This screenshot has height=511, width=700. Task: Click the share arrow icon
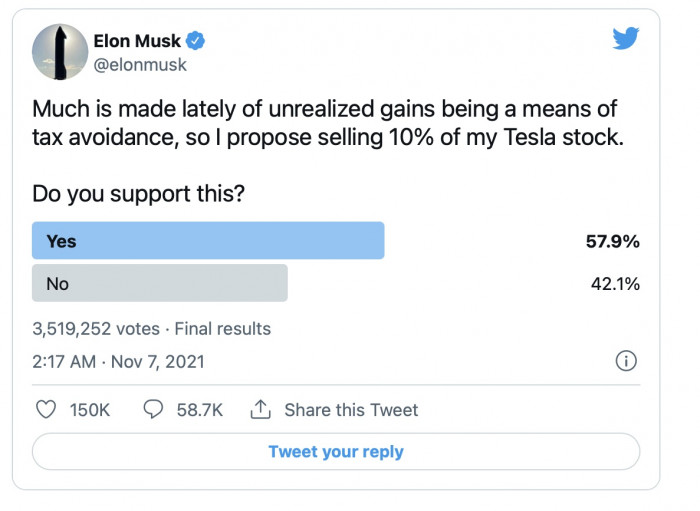(261, 410)
